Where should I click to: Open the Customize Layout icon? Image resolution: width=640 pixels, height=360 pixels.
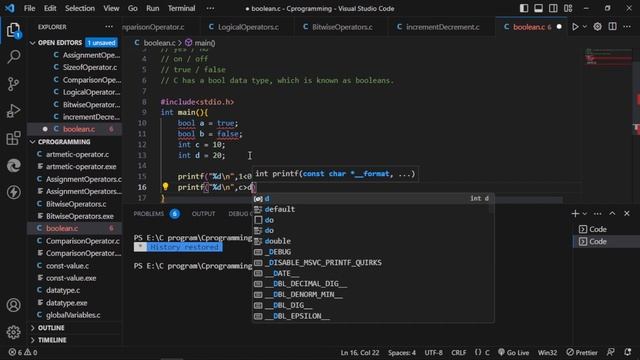568,8
